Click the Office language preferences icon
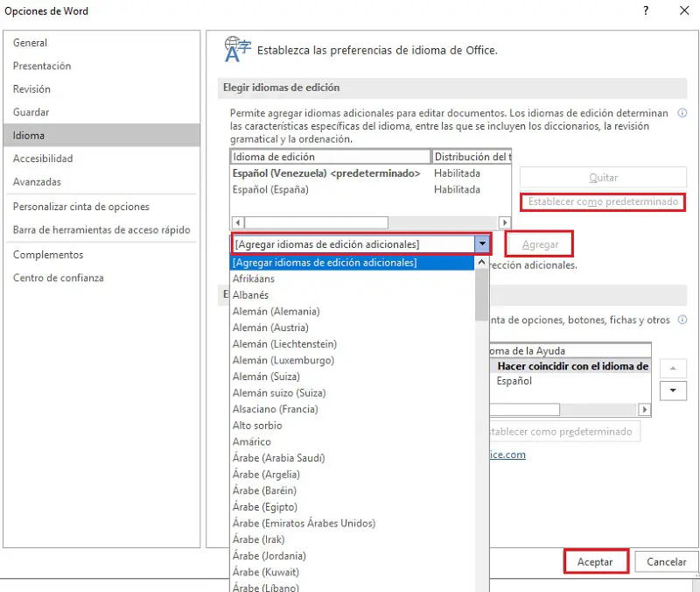Viewport: 700px width, 592px height. tap(237, 49)
